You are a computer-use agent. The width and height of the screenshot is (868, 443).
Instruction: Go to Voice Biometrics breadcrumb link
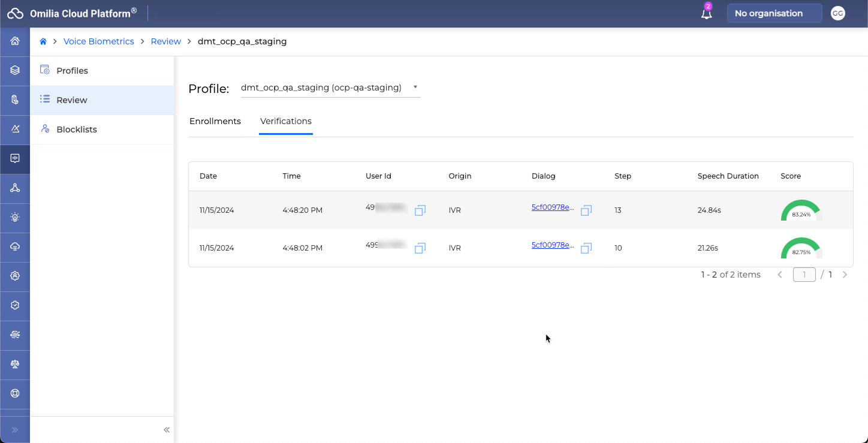99,41
